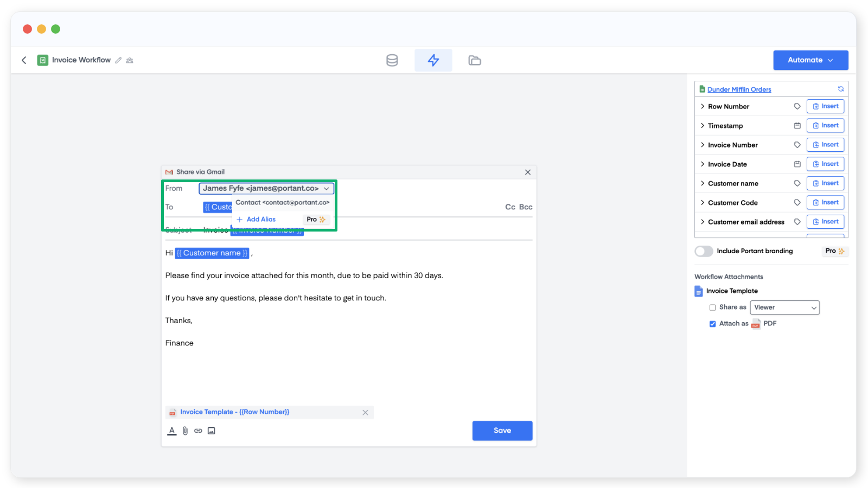Click the pencil icon to rename workflow

(x=118, y=60)
